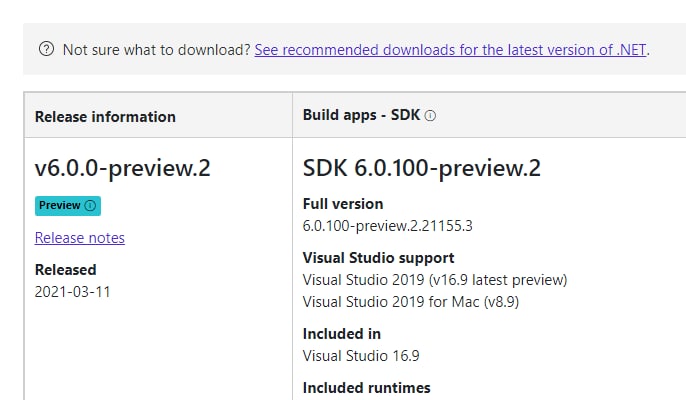The height and width of the screenshot is (400, 686).
Task: Click the 'Build apps - SDK' header text
Action: (x=361, y=115)
